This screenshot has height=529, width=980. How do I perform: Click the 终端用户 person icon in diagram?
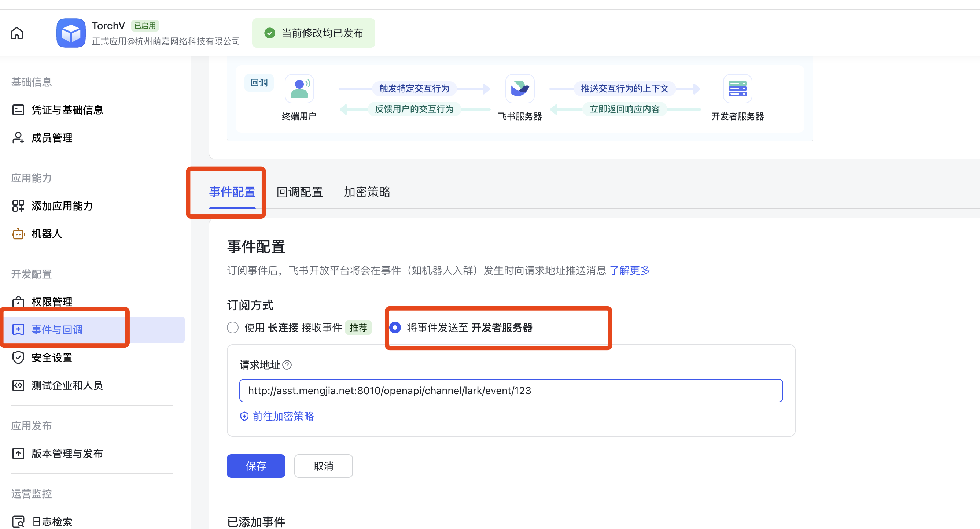point(299,89)
